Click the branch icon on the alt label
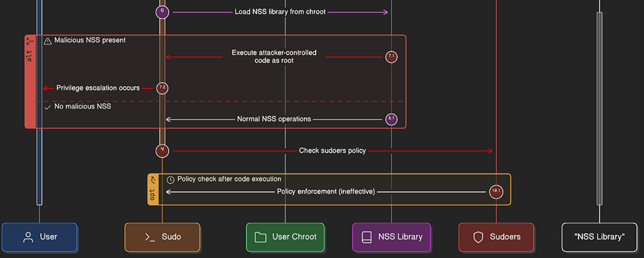 coord(29,41)
